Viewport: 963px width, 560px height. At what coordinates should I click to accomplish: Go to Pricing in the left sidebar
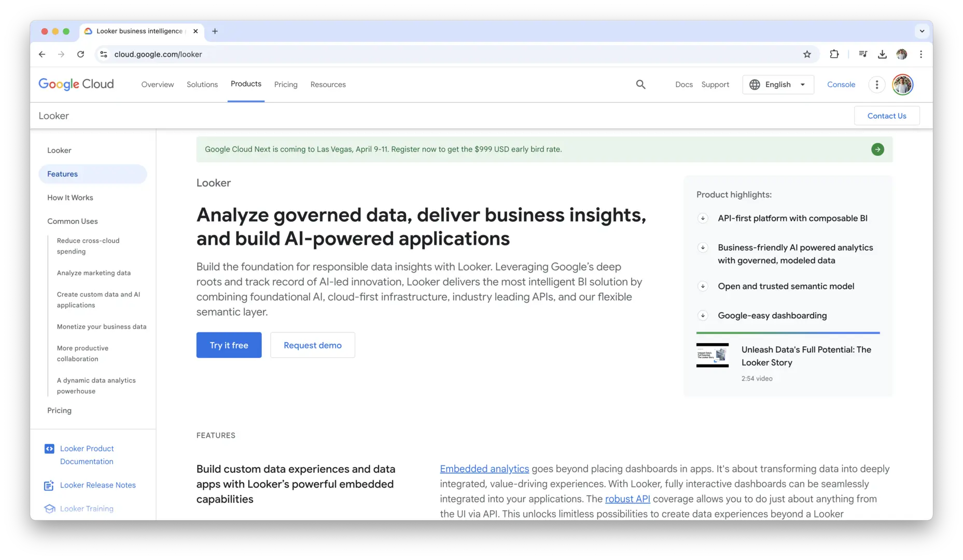click(x=59, y=411)
